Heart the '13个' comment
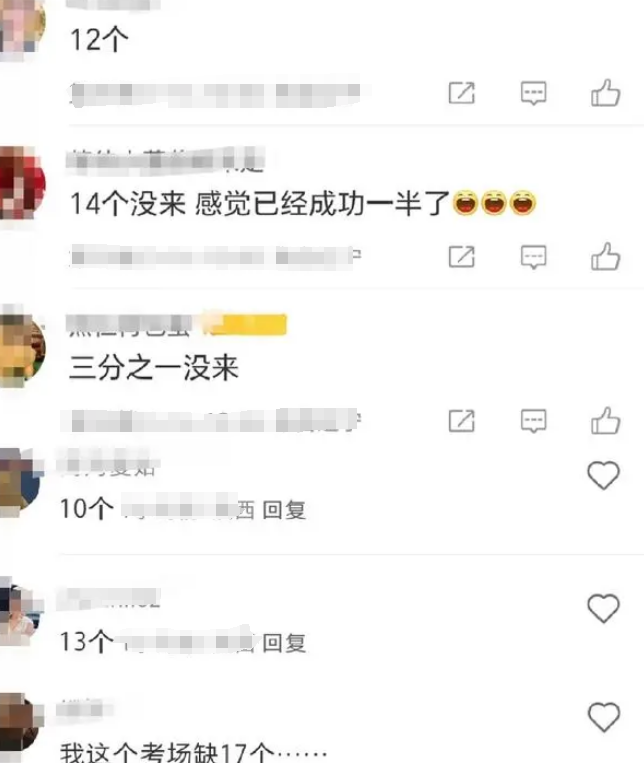Image resolution: width=644 pixels, height=763 pixels. click(604, 608)
